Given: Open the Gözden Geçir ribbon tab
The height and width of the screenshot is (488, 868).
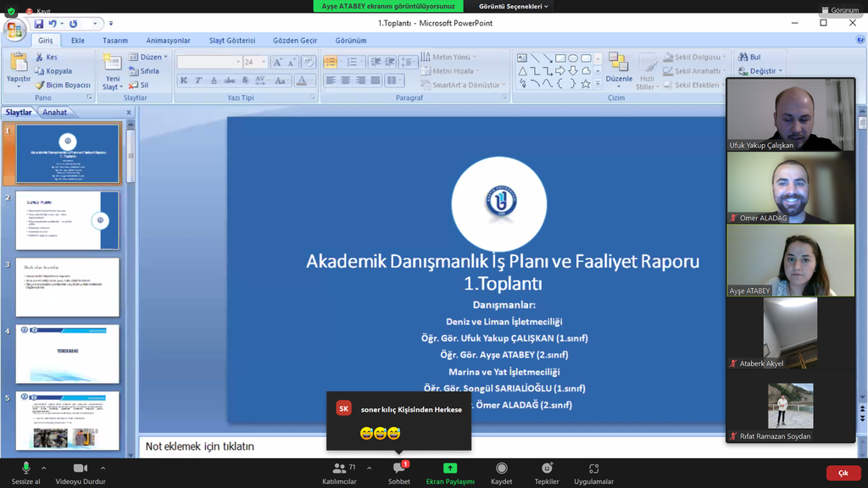Looking at the screenshot, I should click(x=295, y=41).
